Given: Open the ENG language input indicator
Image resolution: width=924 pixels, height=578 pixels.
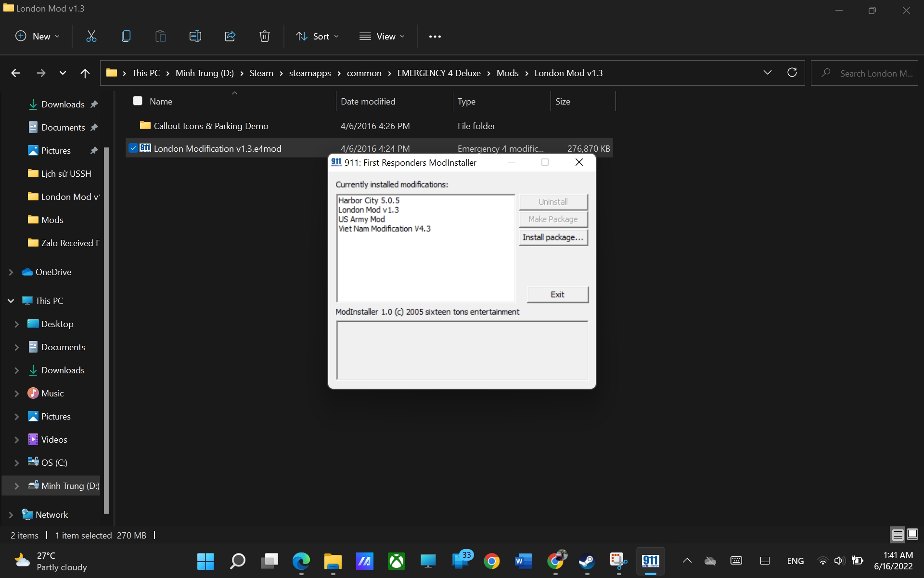Looking at the screenshot, I should [795, 561].
